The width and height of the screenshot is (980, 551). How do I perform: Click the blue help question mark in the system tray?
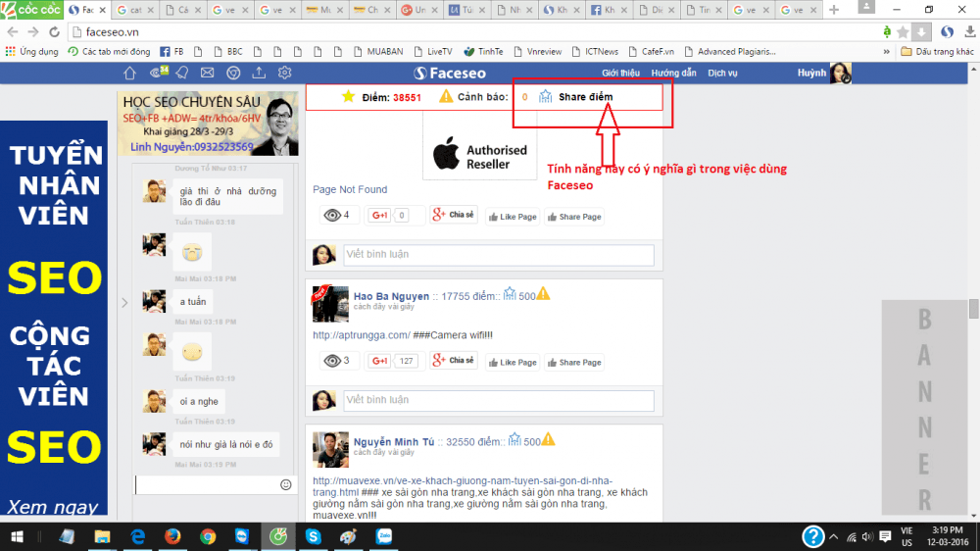pos(812,536)
